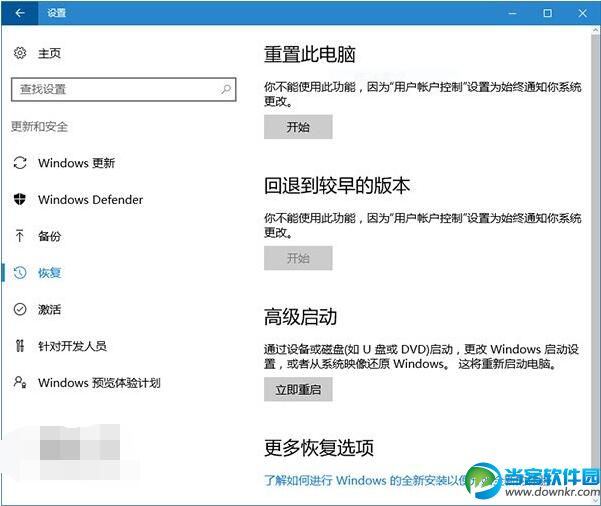The width and height of the screenshot is (601, 506).
Task: Select Windows Defender in sidebar
Action: click(x=90, y=200)
